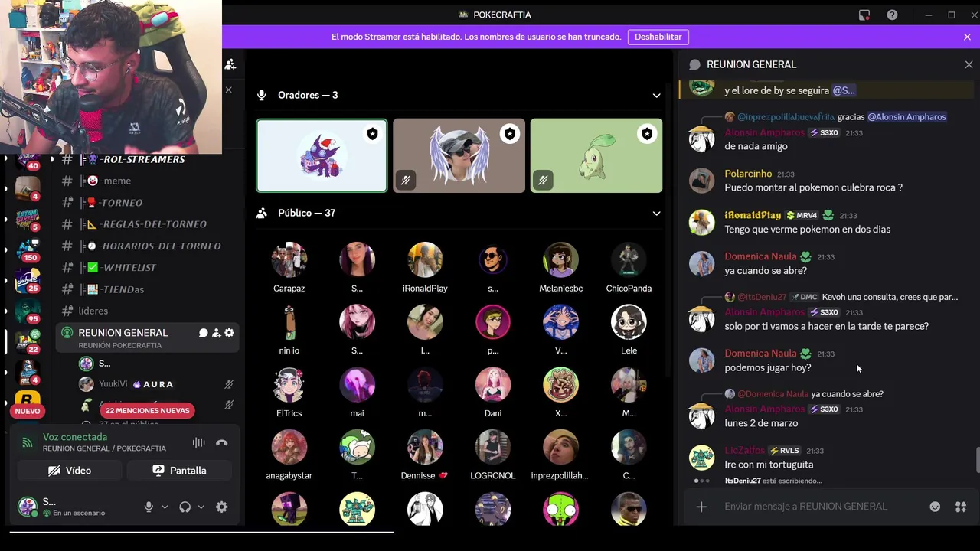Open the Help question mark icon
The image size is (980, 551).
(892, 15)
